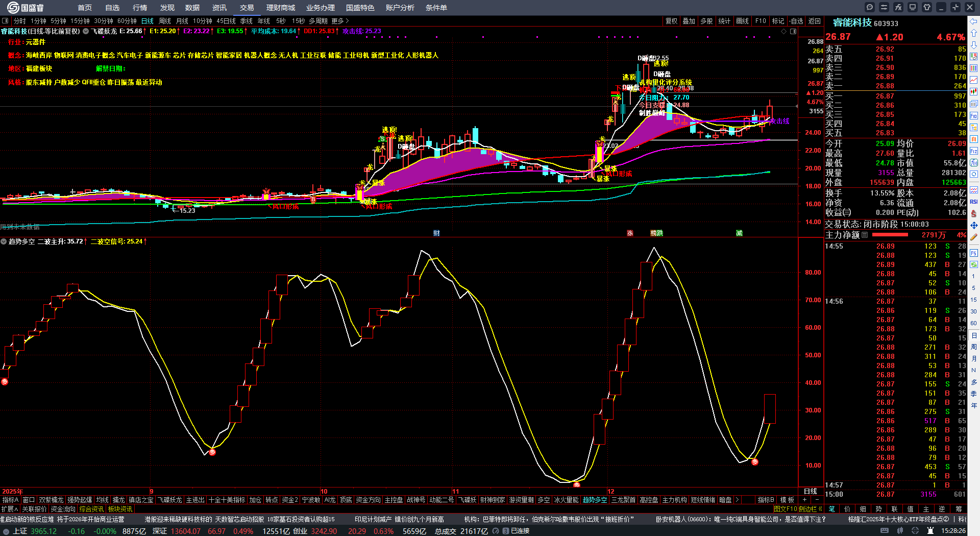The height and width of the screenshot is (536, 980).
Task: Open the 账户分析 menu
Action: coord(400,8)
